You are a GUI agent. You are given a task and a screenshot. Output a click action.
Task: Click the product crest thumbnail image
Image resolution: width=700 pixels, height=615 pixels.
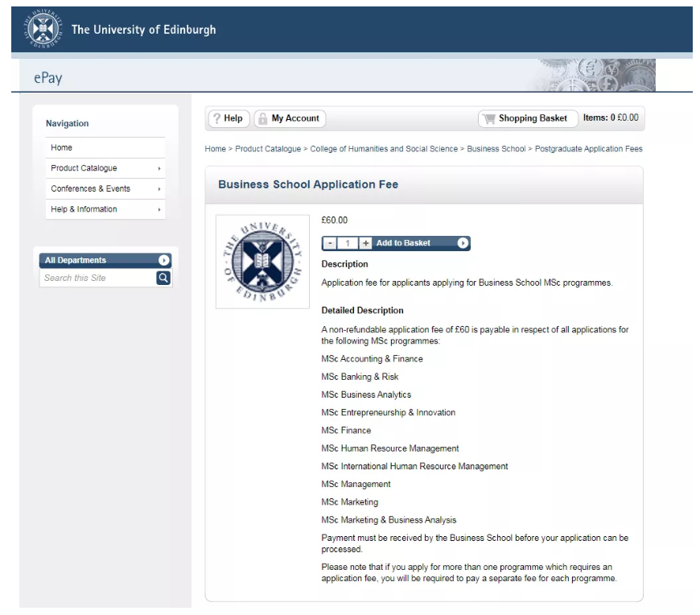coord(262,262)
